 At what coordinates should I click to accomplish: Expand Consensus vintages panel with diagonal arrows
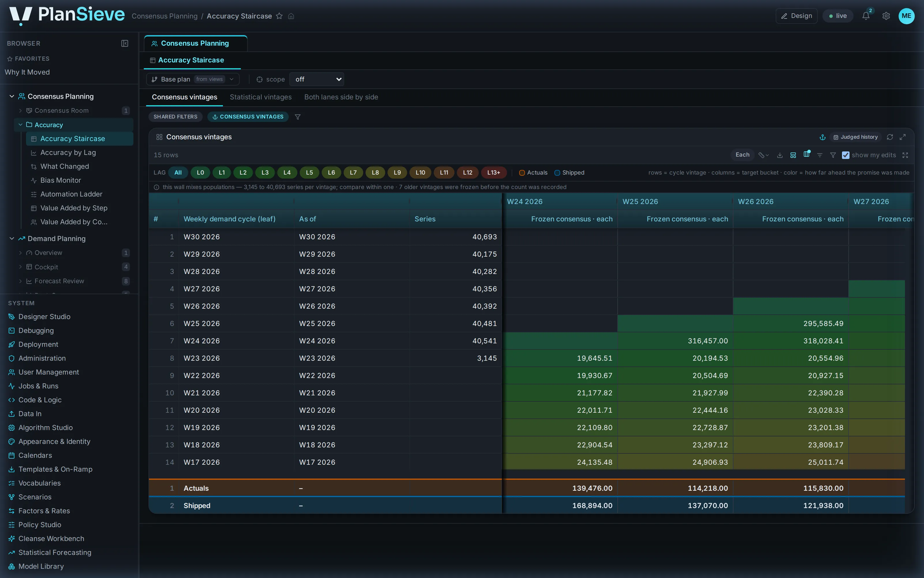pyautogui.click(x=903, y=137)
